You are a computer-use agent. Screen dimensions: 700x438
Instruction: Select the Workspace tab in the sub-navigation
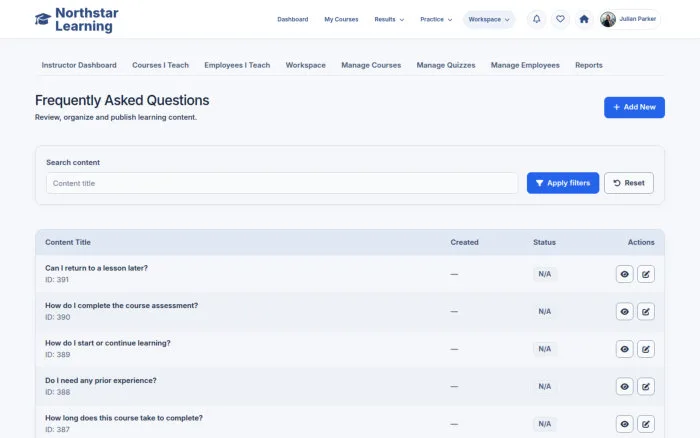[305, 65]
